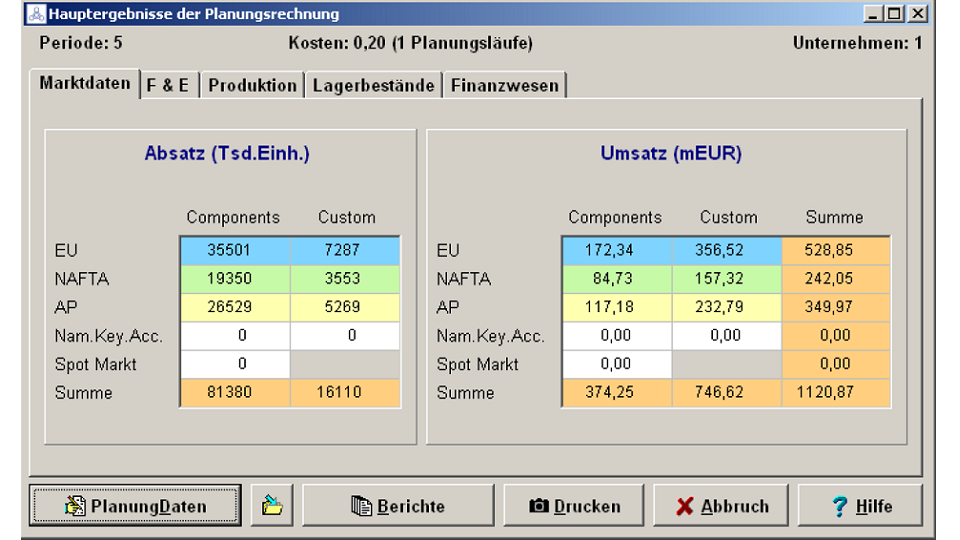Click the Absatz (Tsd.Einh.) heading

coord(227,153)
